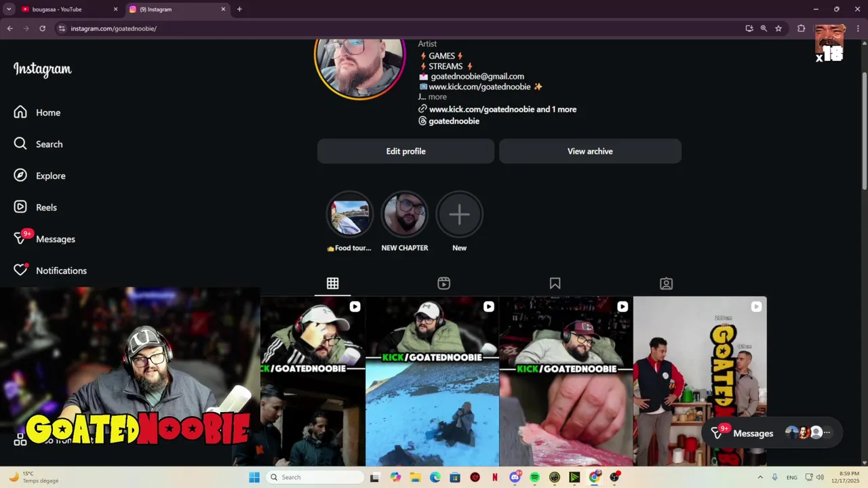The image size is (868, 488).
Task: Switch ENG input language indicator
Action: coord(791,477)
